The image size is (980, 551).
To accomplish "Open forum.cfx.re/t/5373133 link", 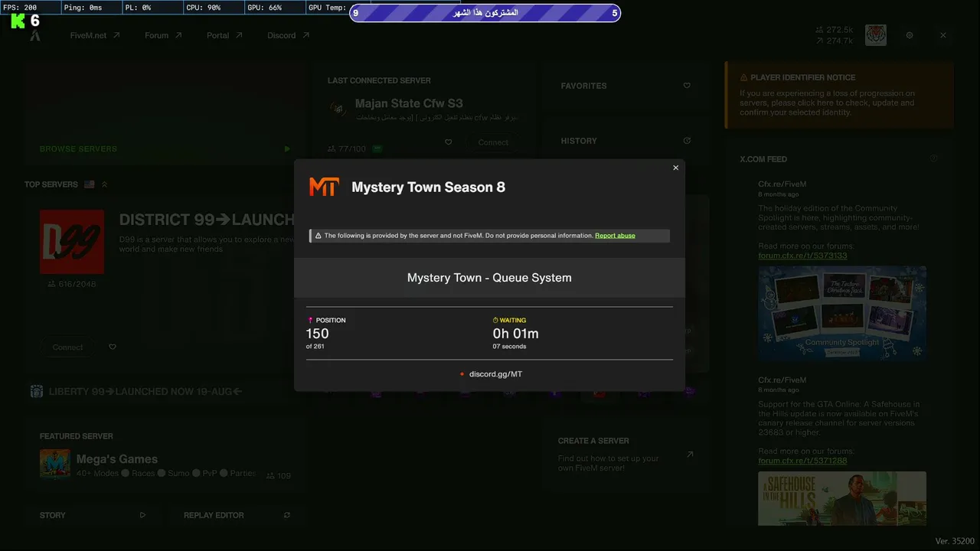I will 802,256.
